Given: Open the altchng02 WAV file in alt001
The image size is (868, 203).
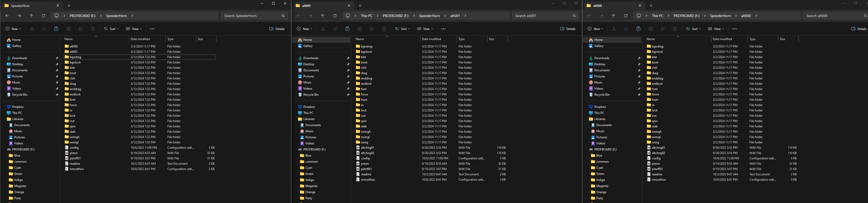Looking at the screenshot, I should point(367,153).
